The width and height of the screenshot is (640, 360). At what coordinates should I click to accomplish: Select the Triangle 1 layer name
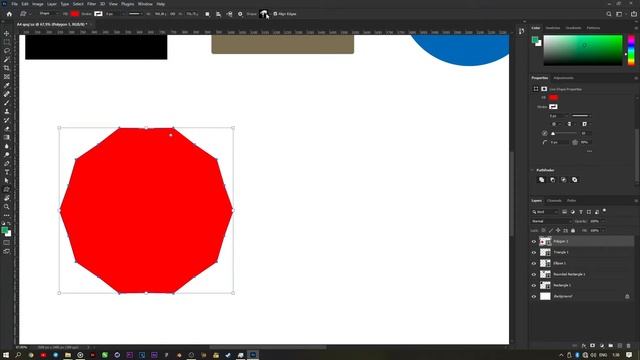[561, 252]
